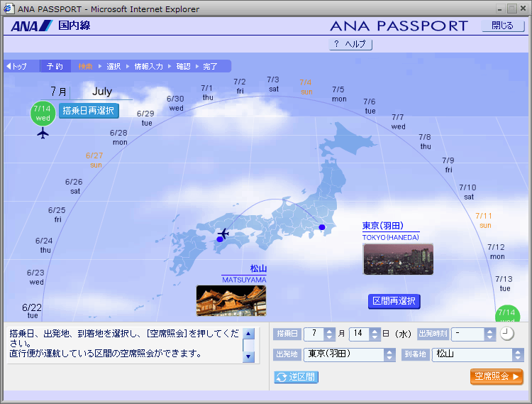Open the 到着地 松山 dropdown
This screenshot has width=532, height=404.
477,355
